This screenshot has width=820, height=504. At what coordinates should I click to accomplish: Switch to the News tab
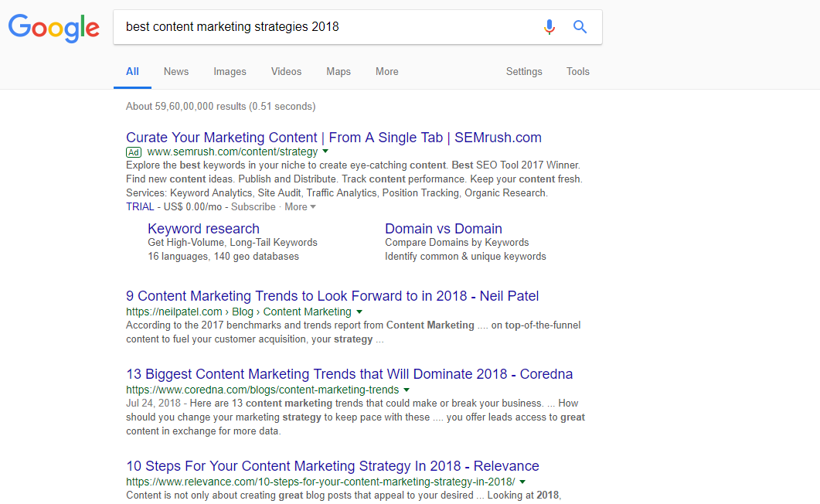click(x=175, y=72)
